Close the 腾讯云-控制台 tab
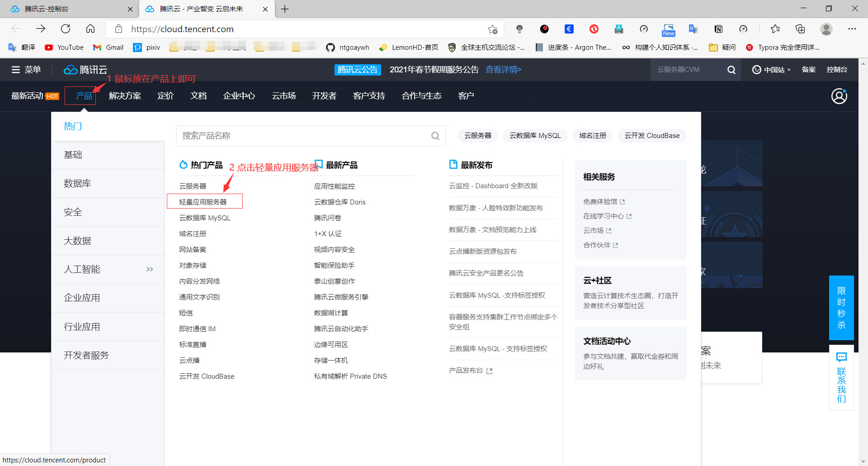The image size is (868, 466). tap(130, 9)
